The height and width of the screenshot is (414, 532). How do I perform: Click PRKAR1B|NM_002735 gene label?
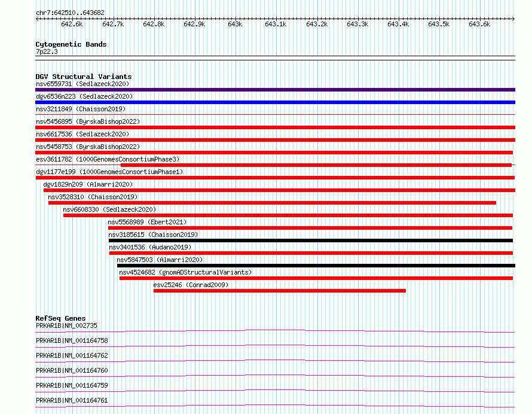(66, 325)
